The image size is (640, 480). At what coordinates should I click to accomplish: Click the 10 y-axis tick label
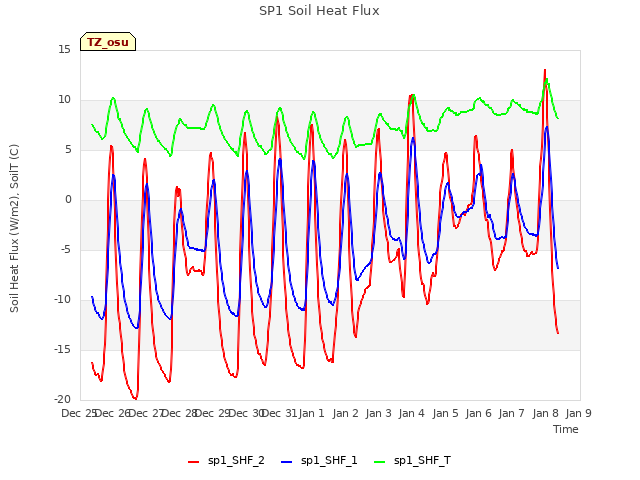click(x=64, y=100)
